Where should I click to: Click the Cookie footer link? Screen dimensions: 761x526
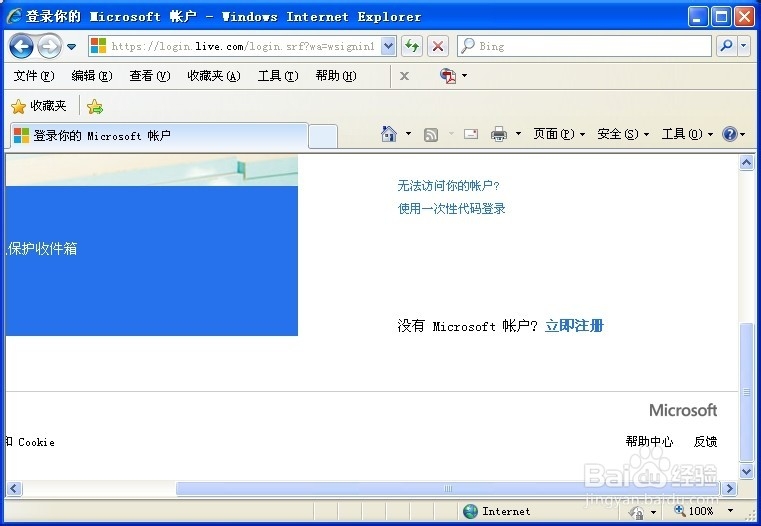(36, 442)
